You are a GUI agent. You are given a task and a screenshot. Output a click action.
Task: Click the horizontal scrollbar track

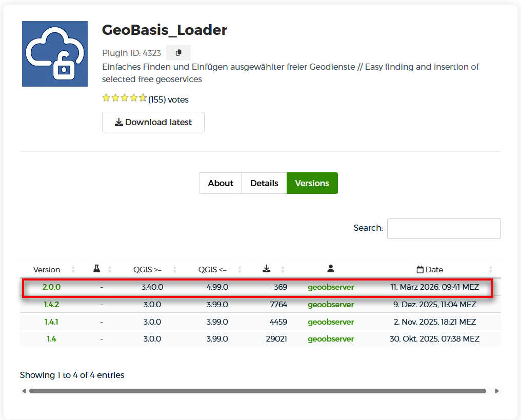click(x=257, y=391)
